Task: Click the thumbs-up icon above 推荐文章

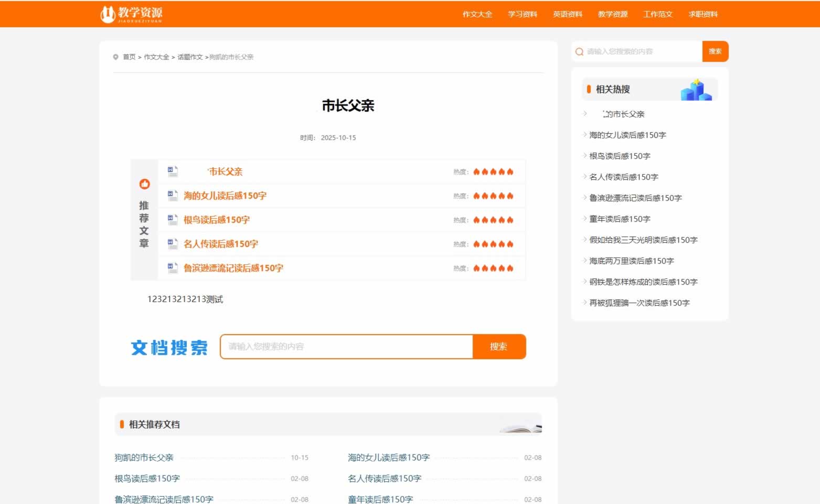Action: [144, 184]
